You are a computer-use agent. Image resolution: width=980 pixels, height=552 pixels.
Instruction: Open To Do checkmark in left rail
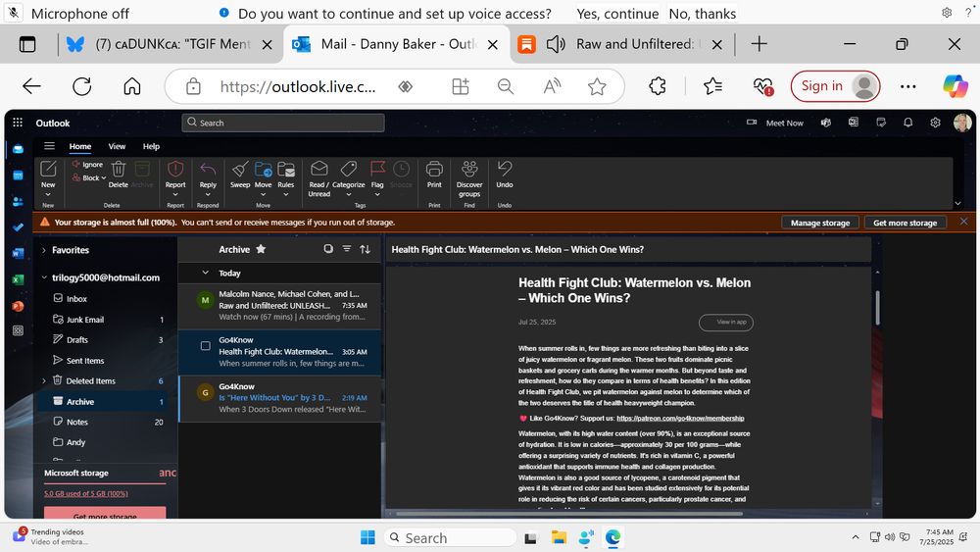coord(18,227)
